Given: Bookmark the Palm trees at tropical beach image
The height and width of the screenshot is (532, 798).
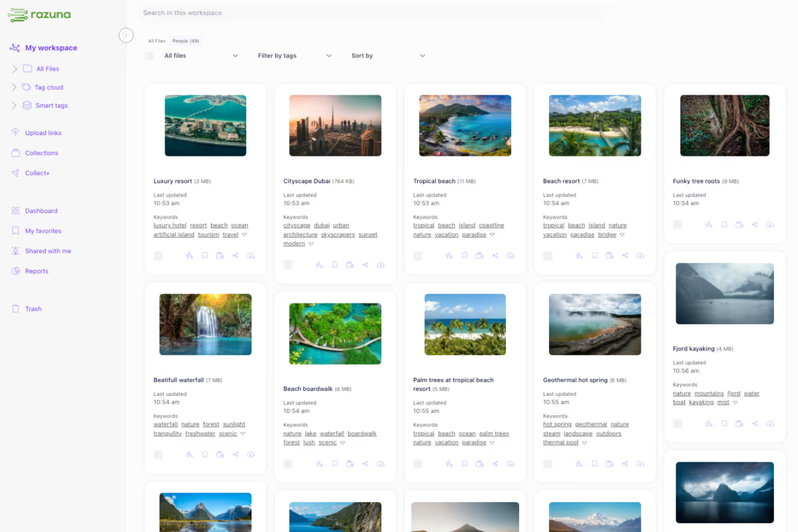Looking at the screenshot, I should tap(464, 463).
